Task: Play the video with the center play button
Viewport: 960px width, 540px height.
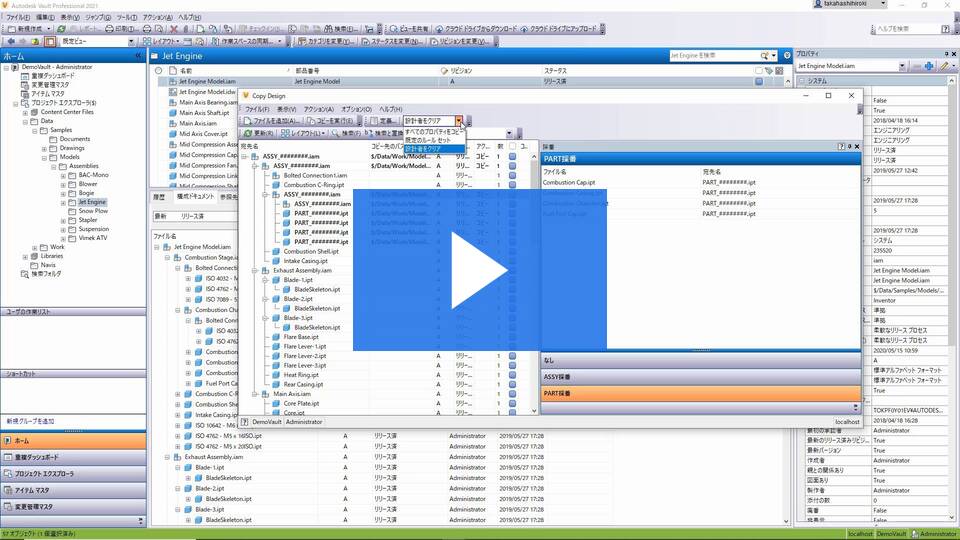Action: point(479,270)
